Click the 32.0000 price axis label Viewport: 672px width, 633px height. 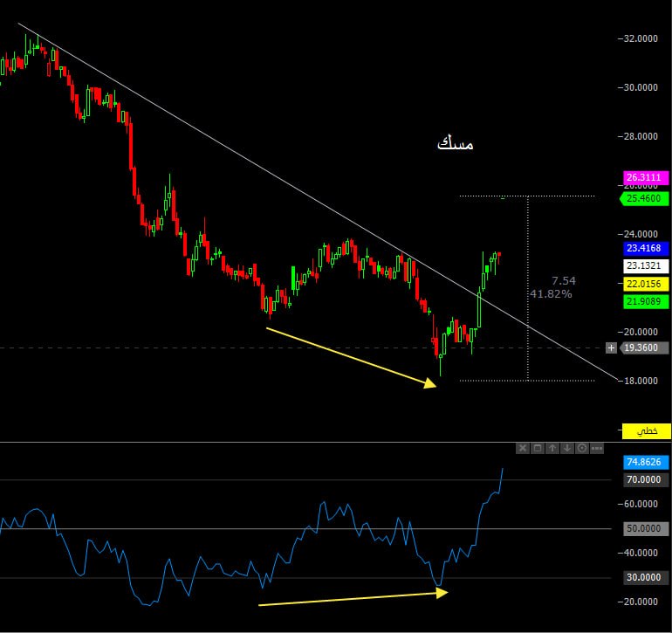click(x=641, y=38)
